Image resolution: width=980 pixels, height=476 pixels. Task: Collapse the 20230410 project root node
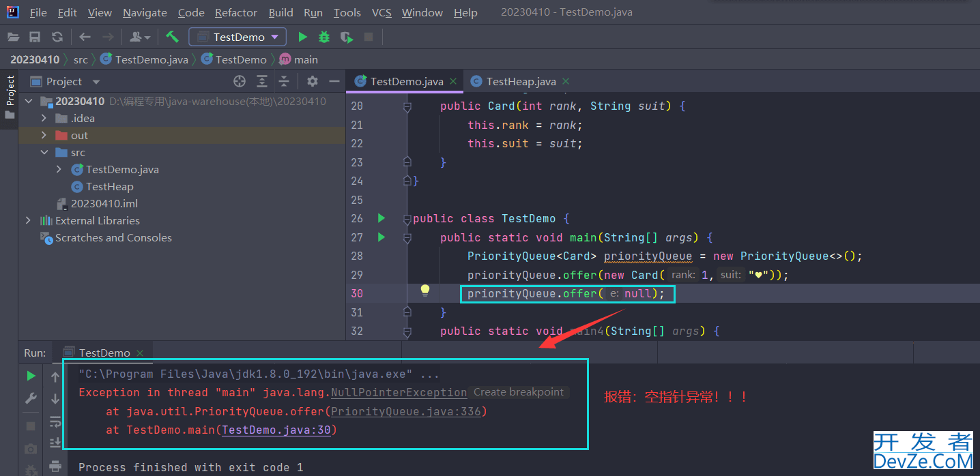pyautogui.click(x=28, y=101)
